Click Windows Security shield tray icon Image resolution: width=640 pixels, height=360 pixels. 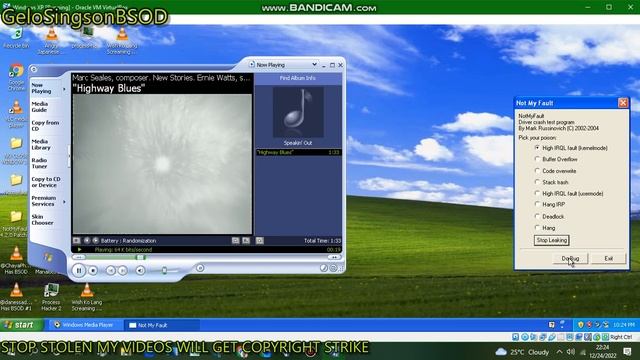pyautogui.click(x=581, y=325)
